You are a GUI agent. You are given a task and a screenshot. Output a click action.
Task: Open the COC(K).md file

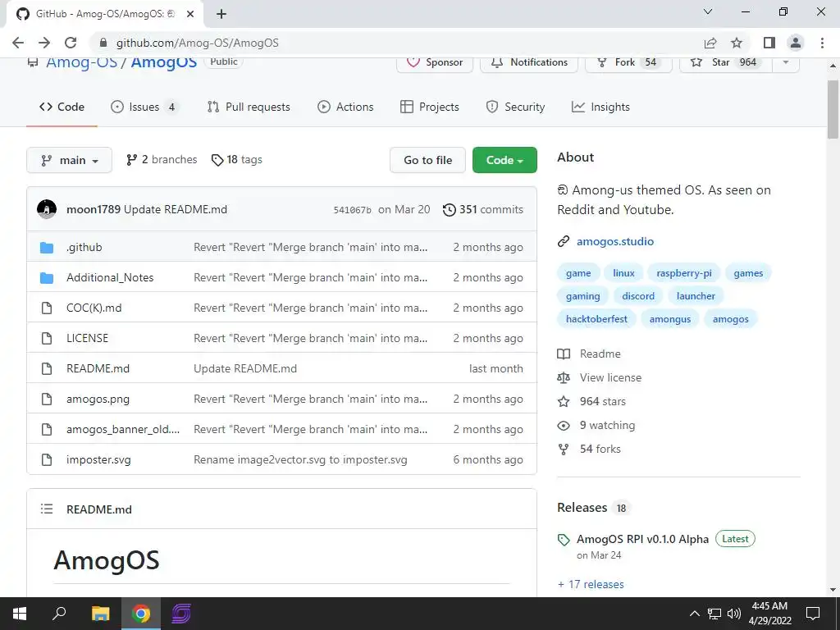pyautogui.click(x=94, y=308)
